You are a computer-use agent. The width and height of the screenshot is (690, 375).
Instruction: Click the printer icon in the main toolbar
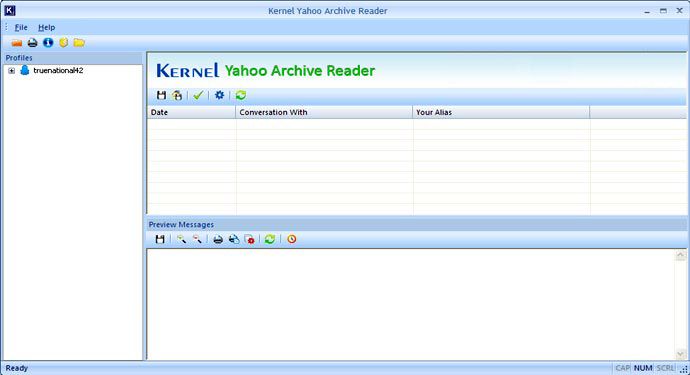(x=33, y=43)
